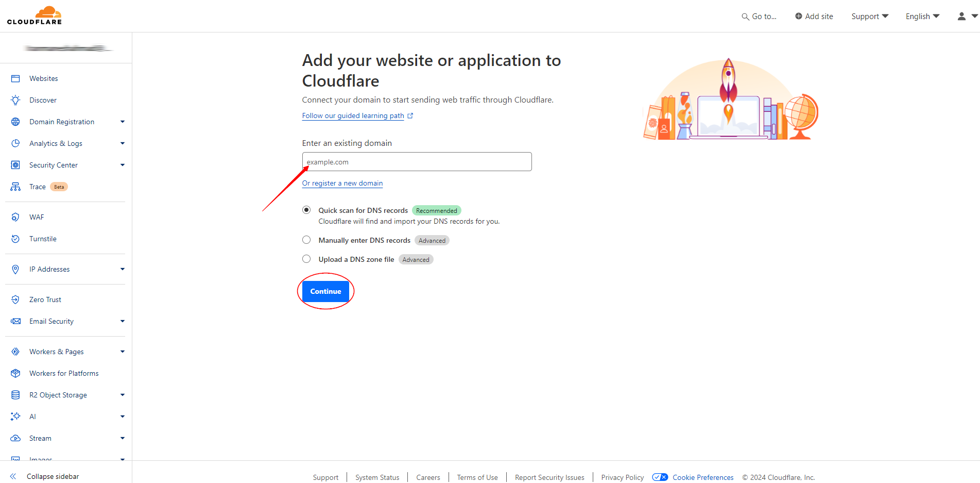Screen dimensions: 980x483
Task: Click the Zero Trust sidebar icon
Action: [15, 299]
